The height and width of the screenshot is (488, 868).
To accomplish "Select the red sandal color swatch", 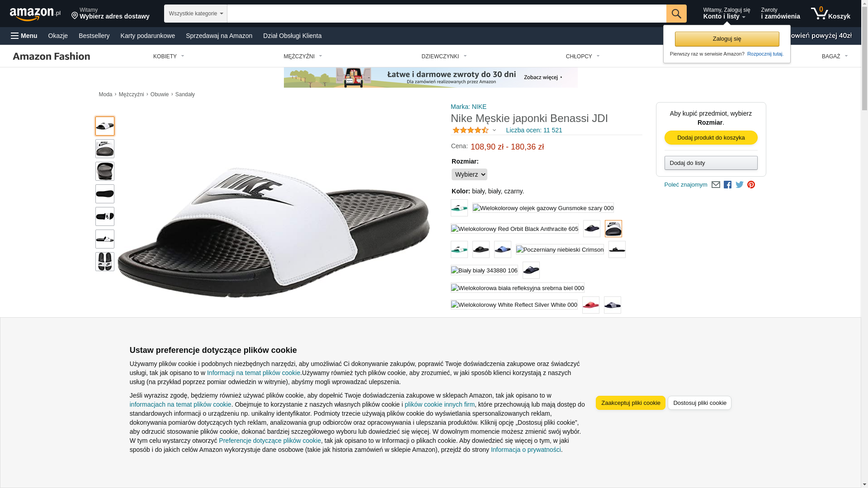I will coord(591,305).
